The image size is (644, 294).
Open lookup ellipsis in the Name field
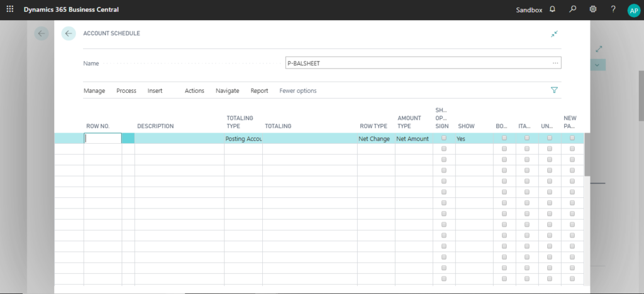click(555, 63)
